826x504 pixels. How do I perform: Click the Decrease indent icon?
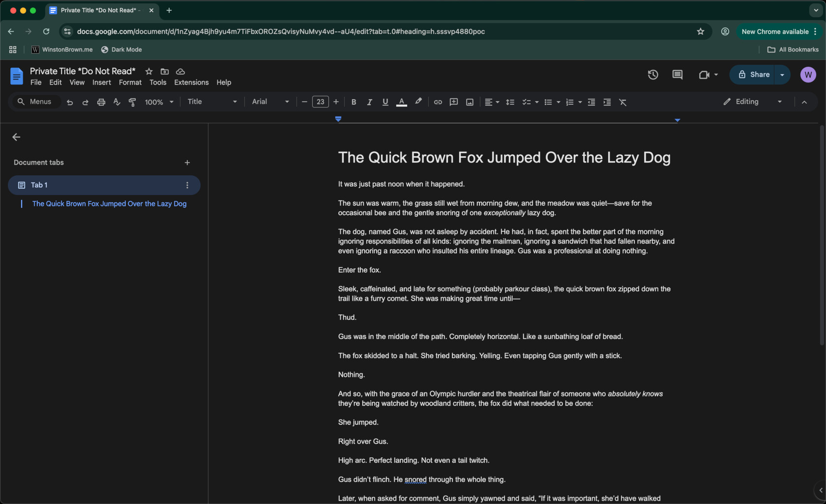point(591,102)
